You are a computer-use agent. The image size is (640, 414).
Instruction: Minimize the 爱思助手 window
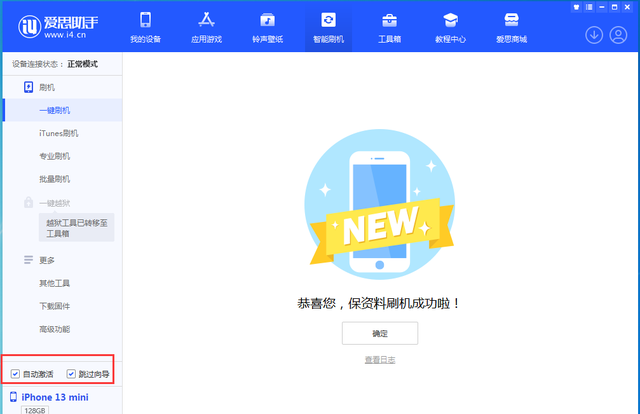(x=602, y=7)
